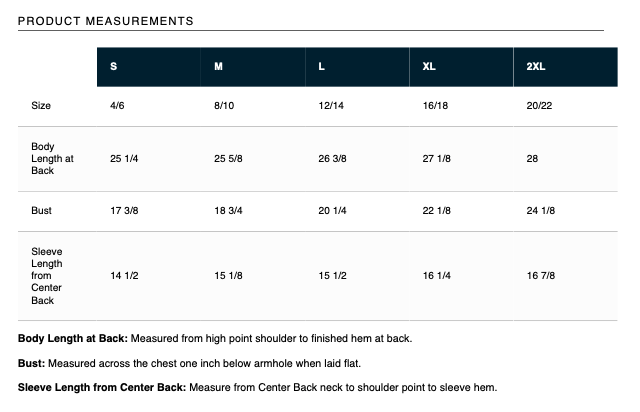
Task: Select the XL column header
Action: click(429, 66)
